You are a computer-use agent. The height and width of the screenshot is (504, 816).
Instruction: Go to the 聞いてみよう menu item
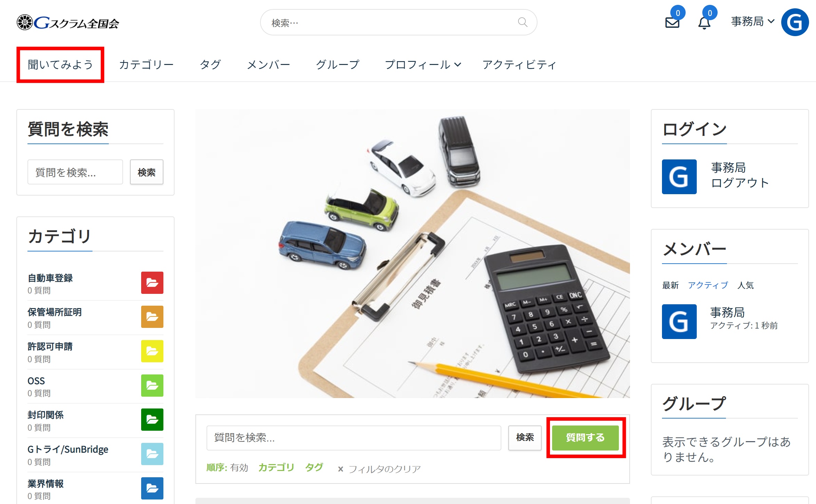[x=60, y=65]
